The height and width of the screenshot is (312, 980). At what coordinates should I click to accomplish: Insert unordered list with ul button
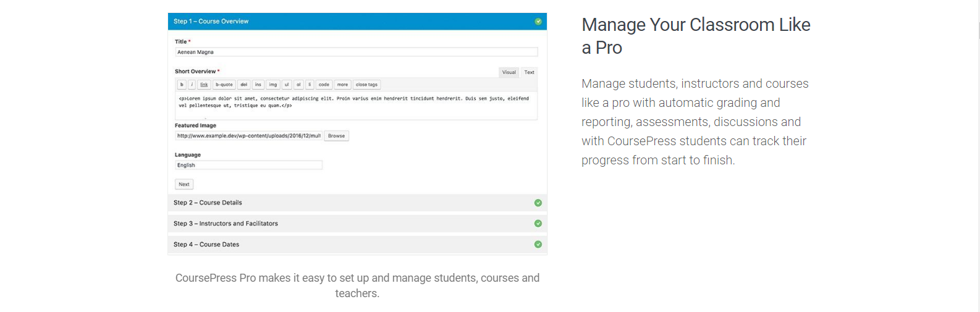pos(287,85)
